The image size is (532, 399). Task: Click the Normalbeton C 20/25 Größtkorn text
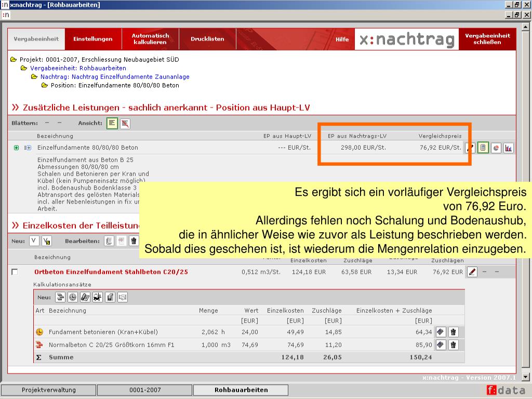pyautogui.click(x=111, y=345)
